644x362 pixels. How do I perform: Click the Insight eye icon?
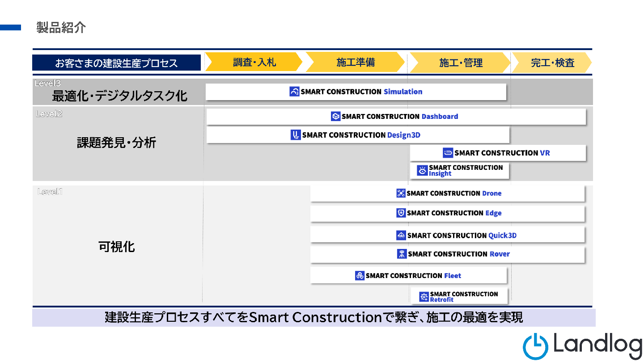[422, 170]
